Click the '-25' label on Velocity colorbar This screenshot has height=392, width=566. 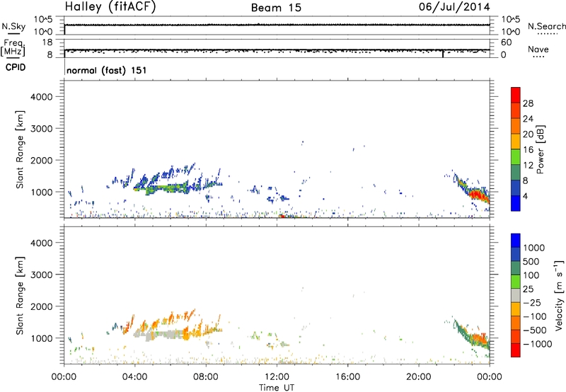532,303
